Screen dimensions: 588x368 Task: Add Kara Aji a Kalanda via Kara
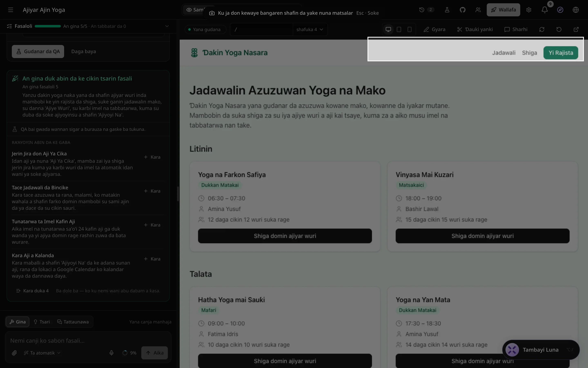click(x=152, y=259)
